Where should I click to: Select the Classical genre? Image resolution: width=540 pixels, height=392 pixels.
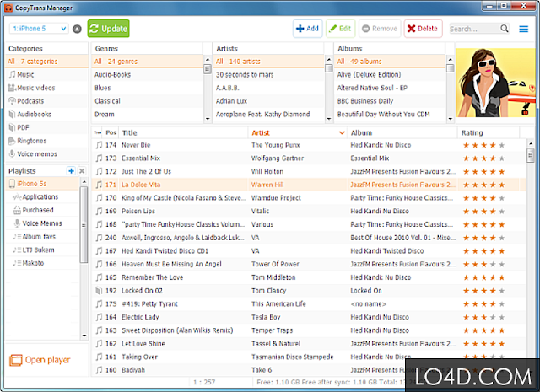[x=148, y=101]
